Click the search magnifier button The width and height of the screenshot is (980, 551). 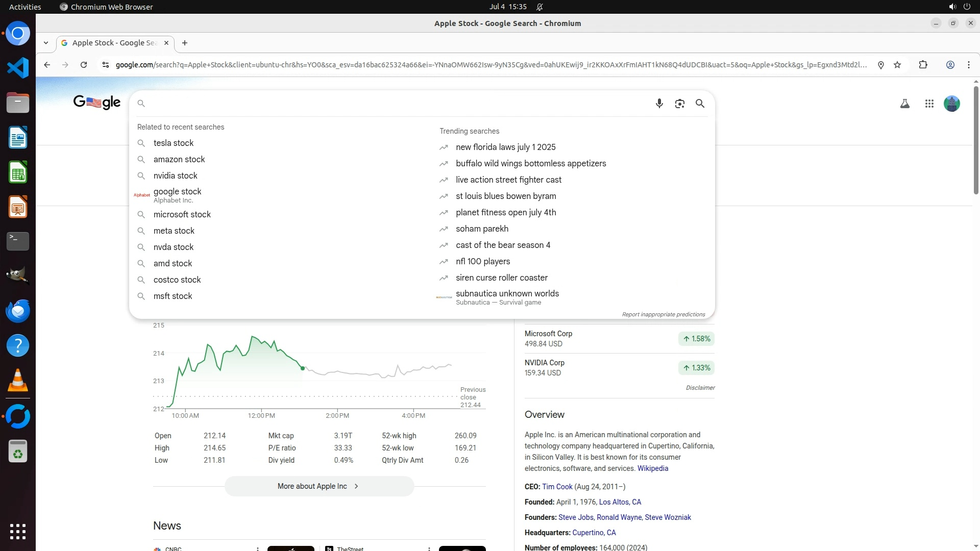click(x=700, y=104)
